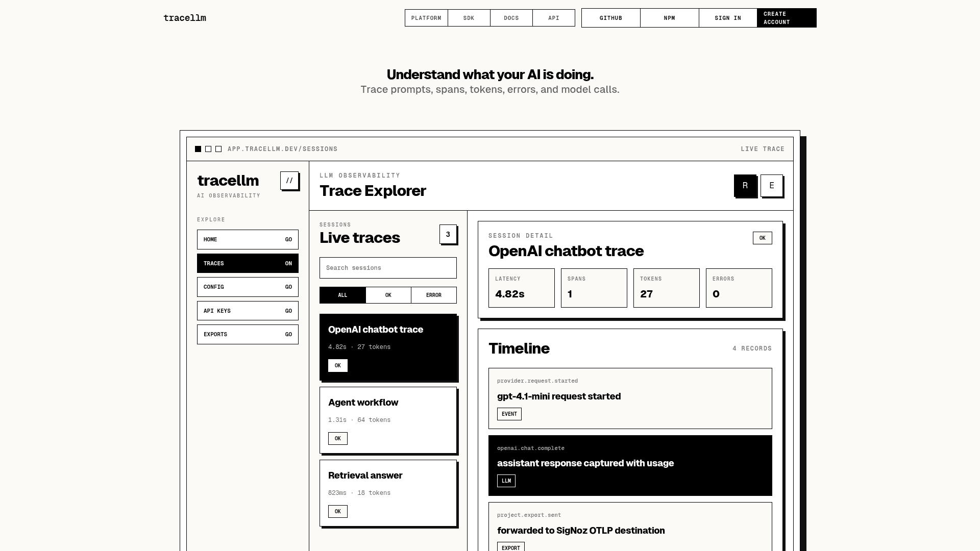The image size is (980, 551).
Task: Click the live traces count badge 3
Action: [x=448, y=234]
